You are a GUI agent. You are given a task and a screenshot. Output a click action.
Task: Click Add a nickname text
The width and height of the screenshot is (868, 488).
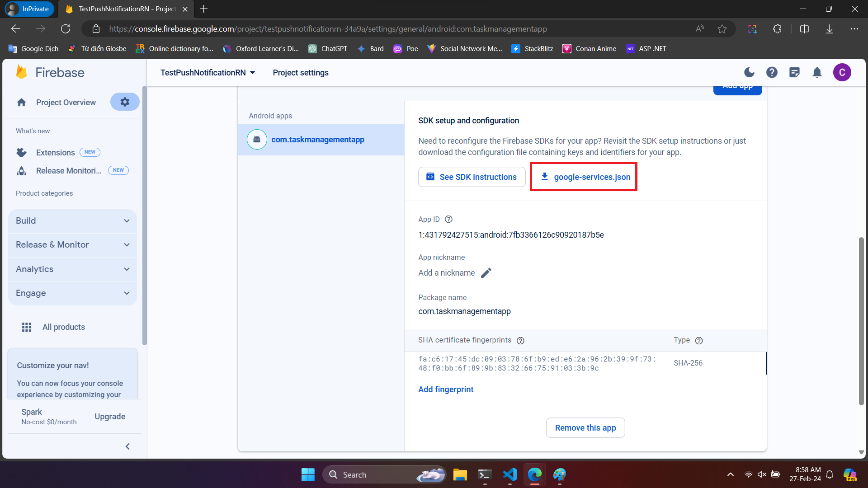pos(447,273)
